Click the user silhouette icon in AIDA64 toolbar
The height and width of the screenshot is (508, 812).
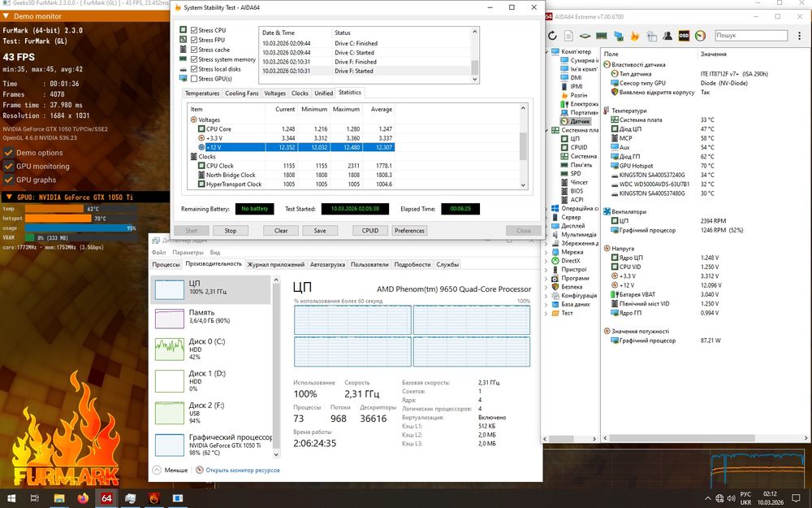(x=667, y=36)
